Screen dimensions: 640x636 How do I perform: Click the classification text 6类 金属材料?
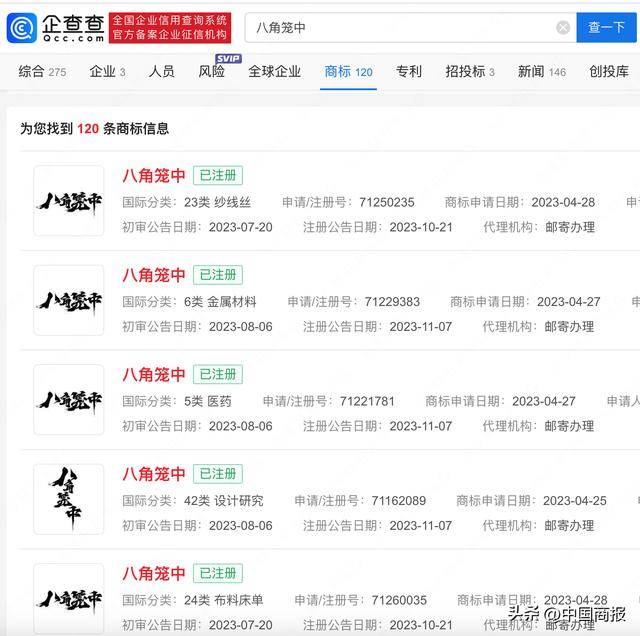coord(220,302)
